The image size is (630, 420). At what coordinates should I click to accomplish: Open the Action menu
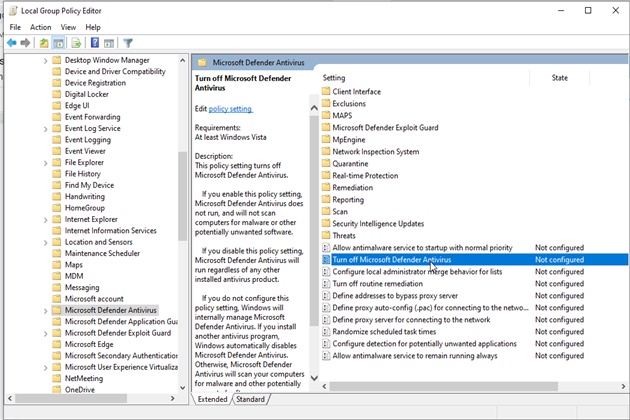point(41,27)
